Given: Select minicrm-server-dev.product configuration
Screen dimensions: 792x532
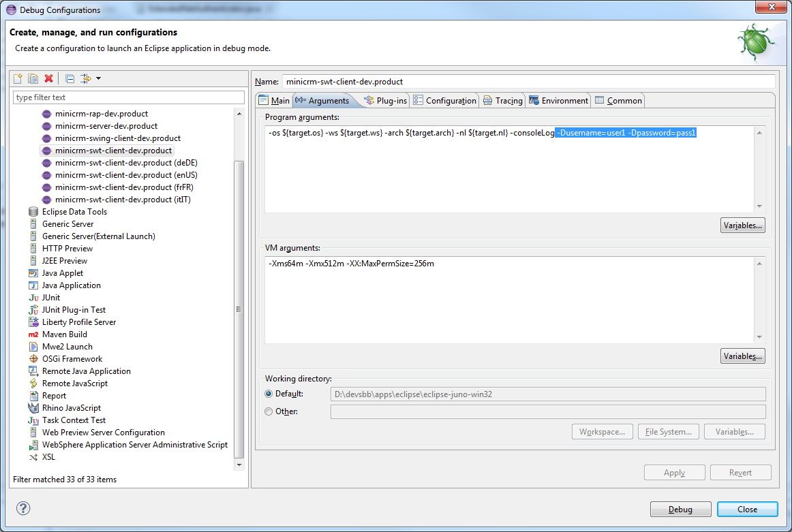Looking at the screenshot, I should (106, 126).
